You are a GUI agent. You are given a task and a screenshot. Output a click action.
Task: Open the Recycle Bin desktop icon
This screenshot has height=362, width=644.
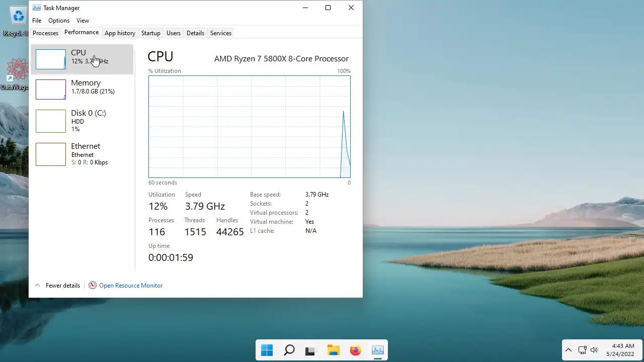tap(18, 16)
